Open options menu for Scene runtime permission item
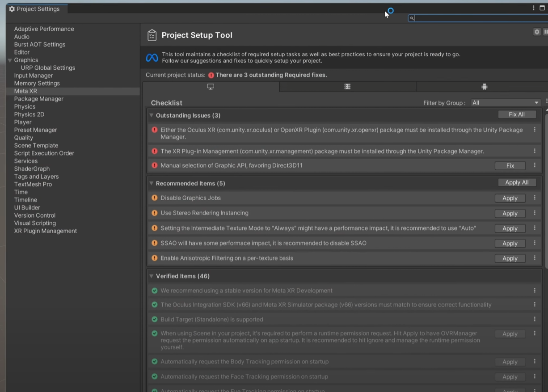This screenshot has width=548, height=392. coord(535,333)
